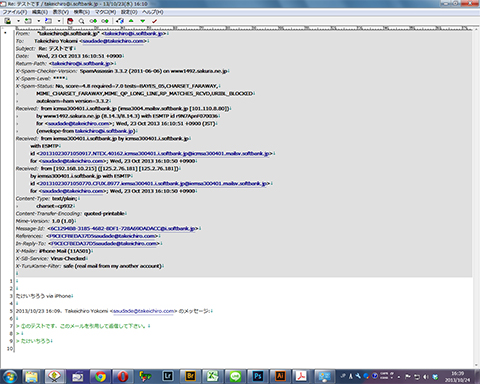Click the Date header line Wed, 23 Oct 2013
This screenshot has height=384, width=480.
coord(69,56)
